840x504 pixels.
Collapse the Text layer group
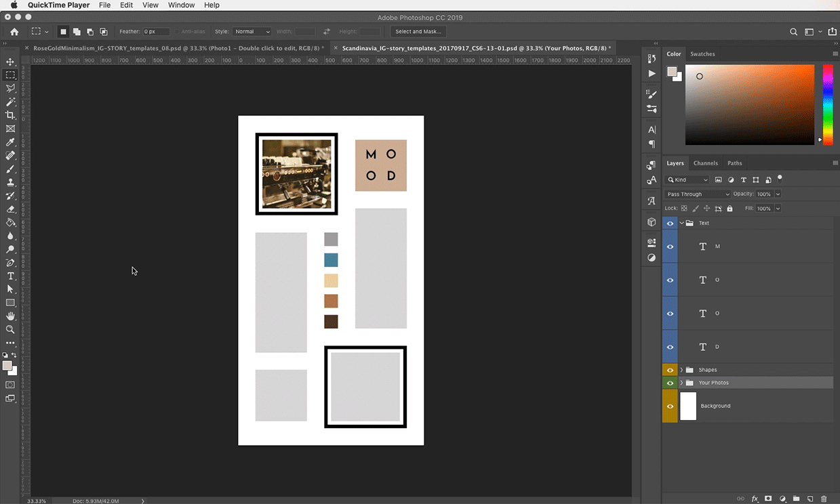[681, 223]
